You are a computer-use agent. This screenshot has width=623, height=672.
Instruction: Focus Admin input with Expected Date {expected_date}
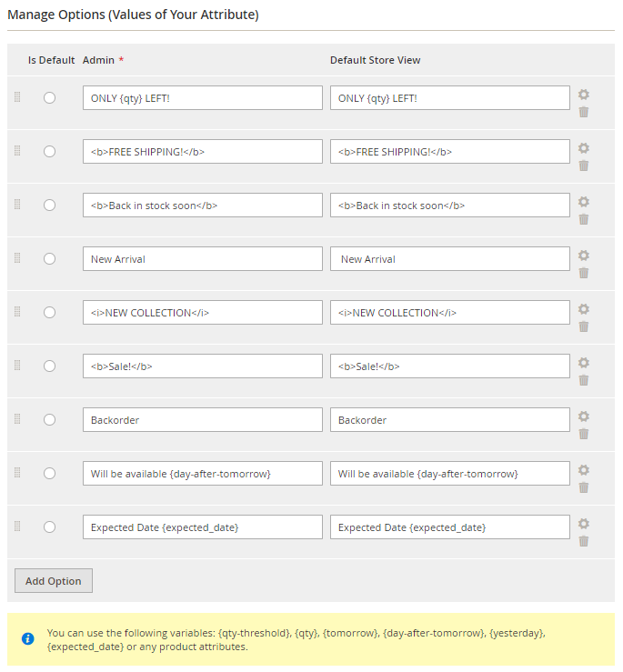202,527
